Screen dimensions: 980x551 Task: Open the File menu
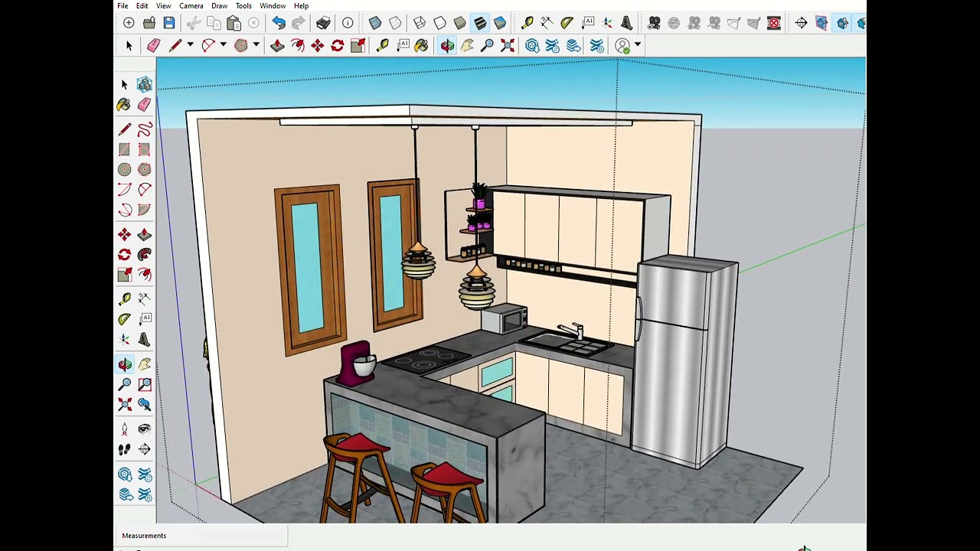tap(122, 6)
